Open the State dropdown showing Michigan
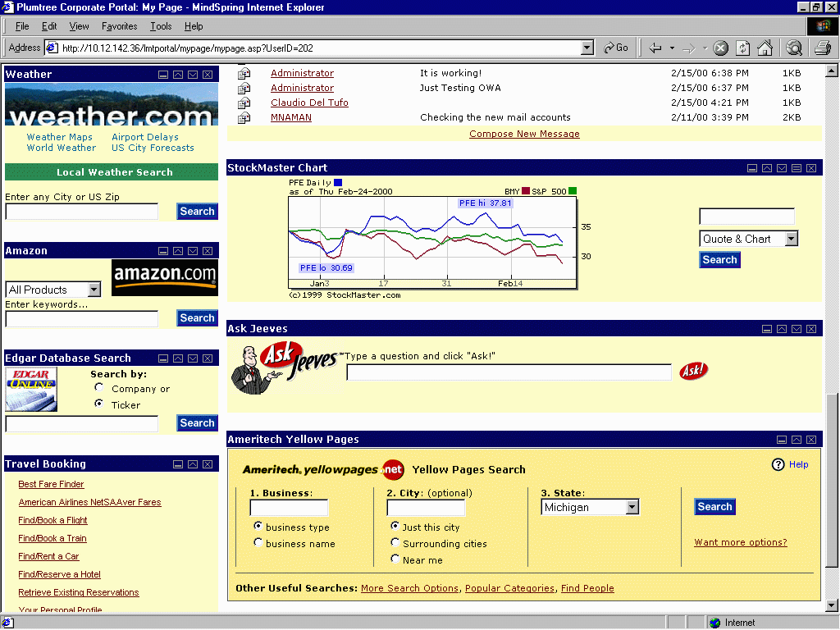This screenshot has height=630, width=840. click(632, 507)
